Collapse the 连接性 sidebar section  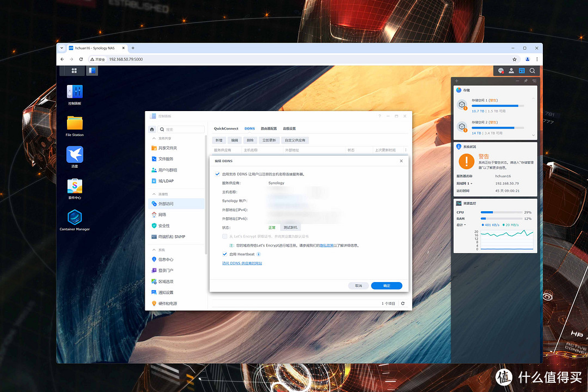point(154,194)
